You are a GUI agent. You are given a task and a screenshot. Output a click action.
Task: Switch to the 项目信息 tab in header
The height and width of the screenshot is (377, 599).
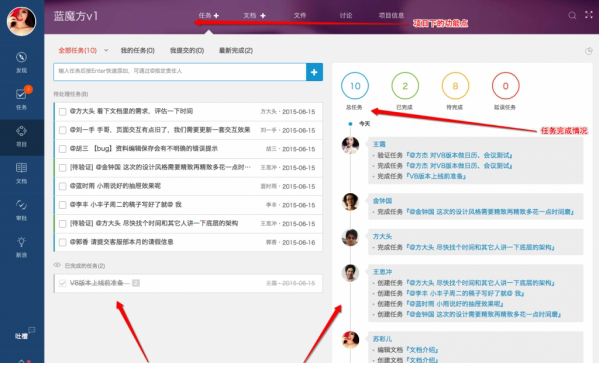point(391,16)
